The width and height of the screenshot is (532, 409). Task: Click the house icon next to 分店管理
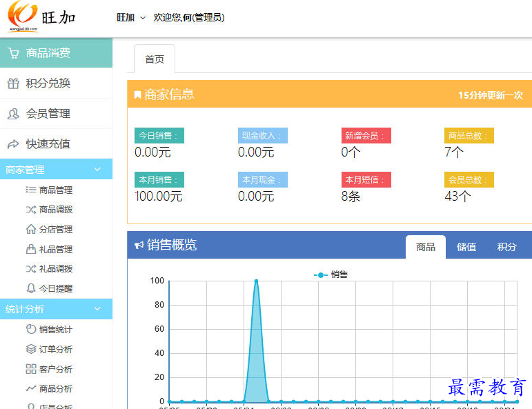coord(30,229)
